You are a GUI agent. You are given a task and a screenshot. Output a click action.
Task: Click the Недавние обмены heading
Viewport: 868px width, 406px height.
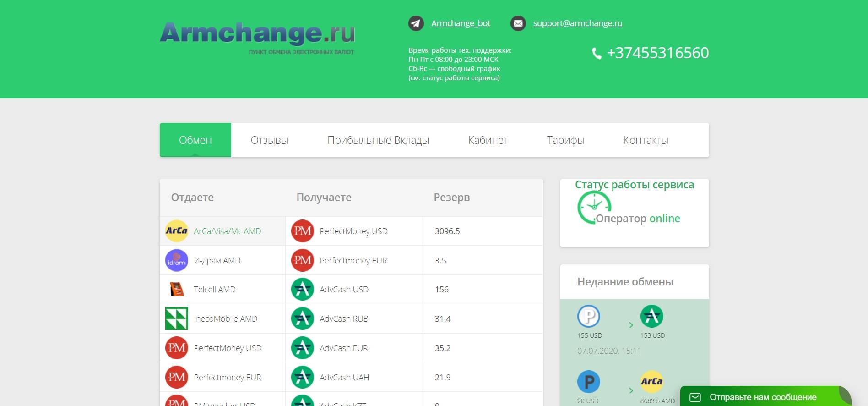pos(625,282)
